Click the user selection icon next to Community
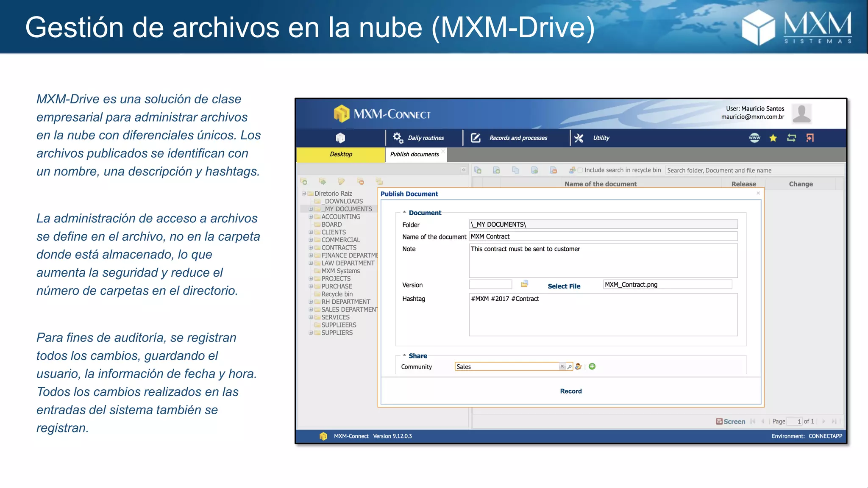This screenshot has width=868, height=488. coord(578,366)
